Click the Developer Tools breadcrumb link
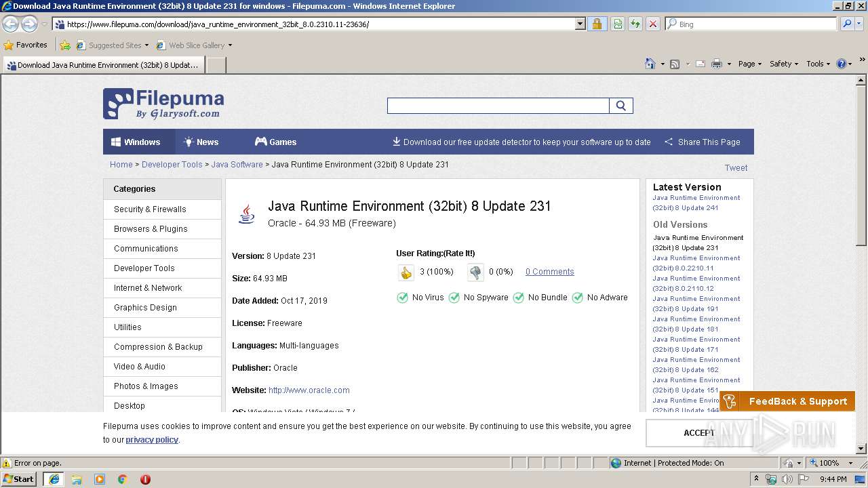Viewport: 868px width, 488px height. (x=172, y=165)
